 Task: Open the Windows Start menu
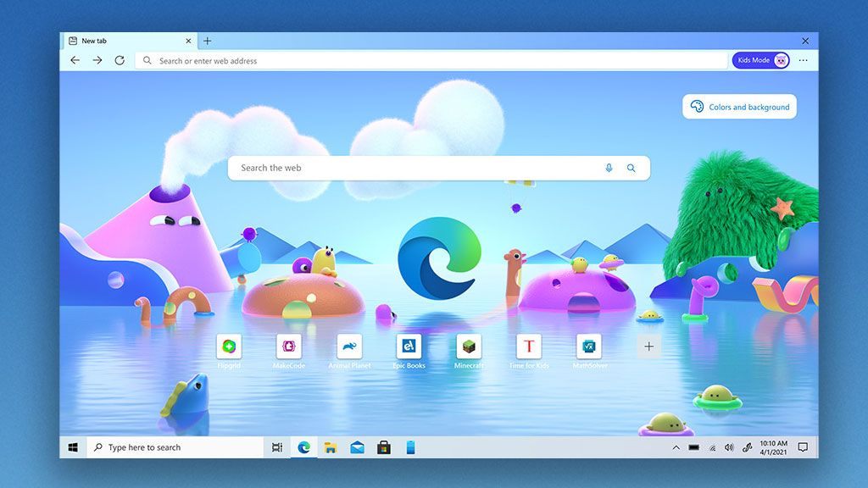tap(73, 447)
